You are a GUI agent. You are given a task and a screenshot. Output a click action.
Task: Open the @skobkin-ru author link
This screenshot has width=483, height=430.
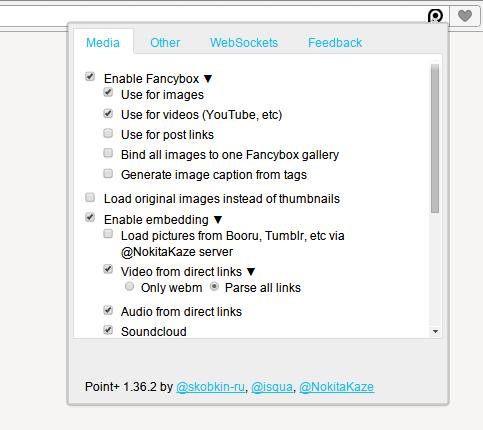[210, 387]
